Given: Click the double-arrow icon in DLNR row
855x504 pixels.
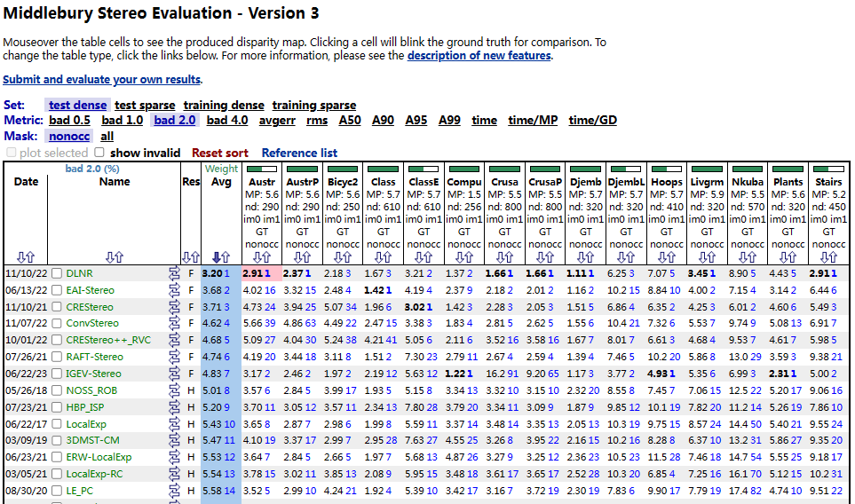Looking at the screenshot, I should click(174, 273).
